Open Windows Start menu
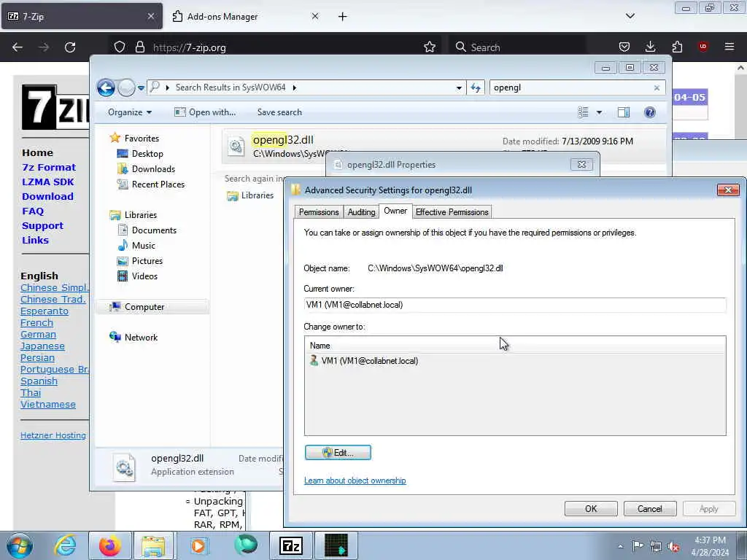The image size is (747, 560). point(20,545)
